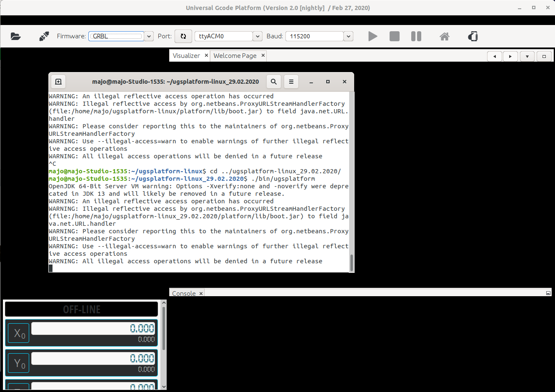Click the './bin/ugsplatform' command text
The height and width of the screenshot is (392, 555).
click(283, 179)
